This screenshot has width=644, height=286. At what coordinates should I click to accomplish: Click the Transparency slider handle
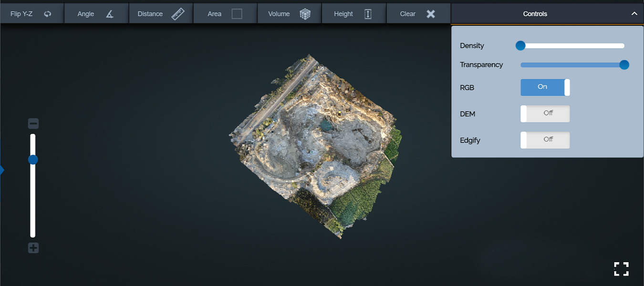tap(624, 65)
